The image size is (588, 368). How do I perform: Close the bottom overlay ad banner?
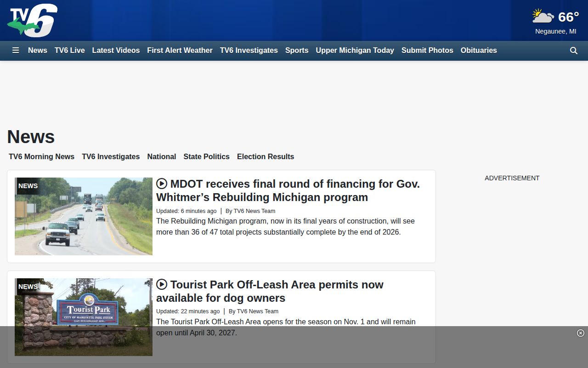581,333
